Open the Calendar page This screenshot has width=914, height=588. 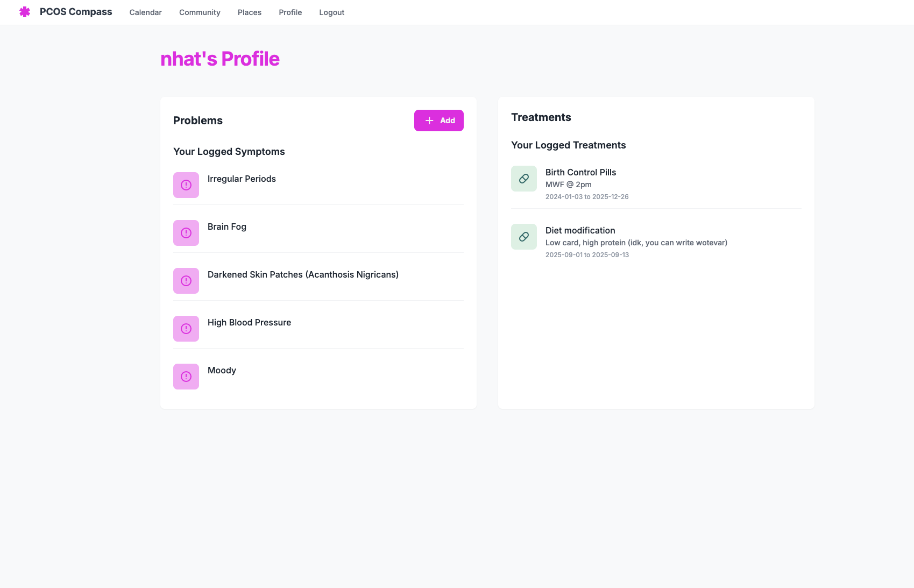[x=145, y=12]
